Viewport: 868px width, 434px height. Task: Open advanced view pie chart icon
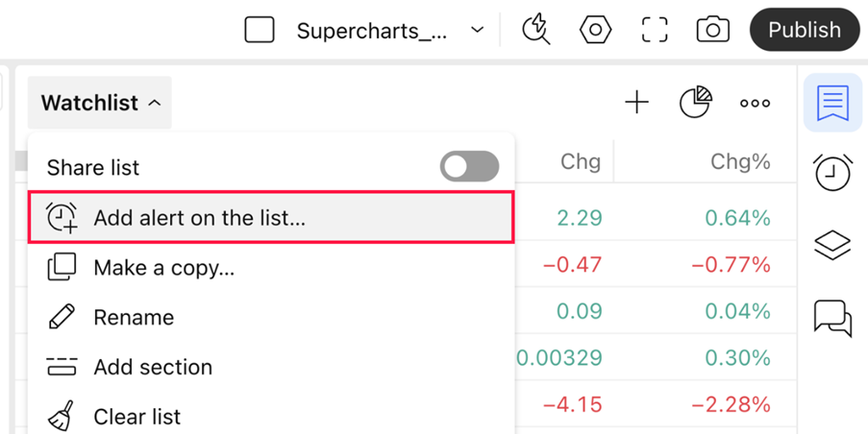pos(696,103)
